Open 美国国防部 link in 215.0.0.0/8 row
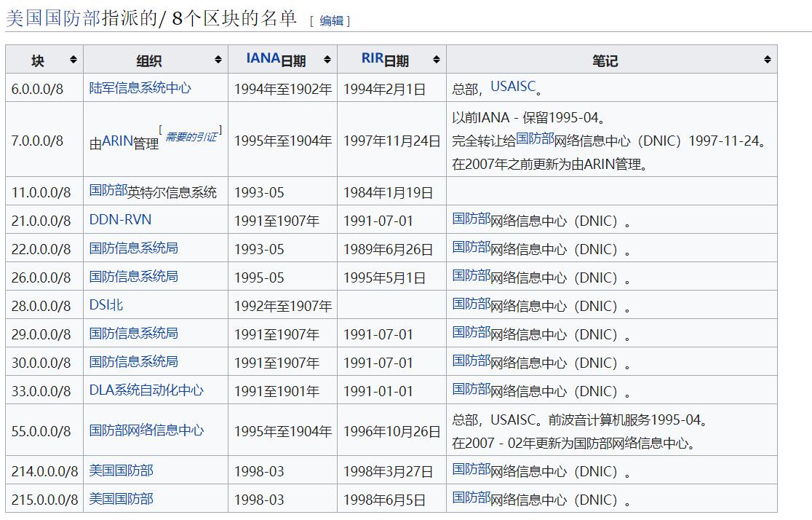This screenshot has height=520, width=812. (122, 499)
